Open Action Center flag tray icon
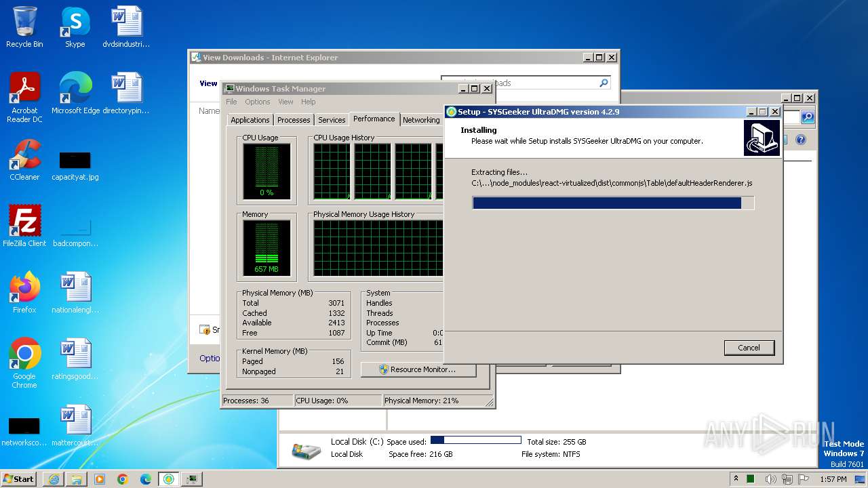The width and height of the screenshot is (868, 488). click(804, 479)
